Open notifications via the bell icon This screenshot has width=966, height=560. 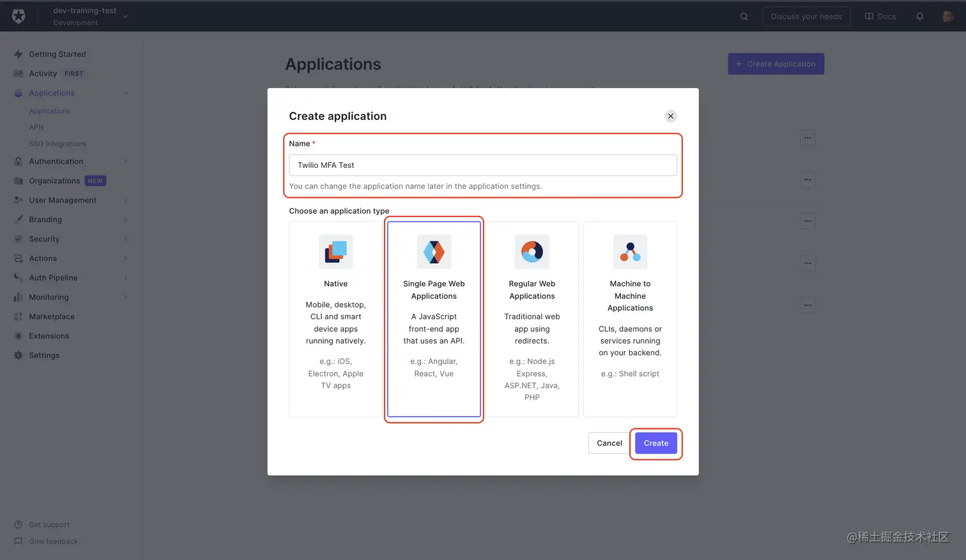[x=919, y=16]
